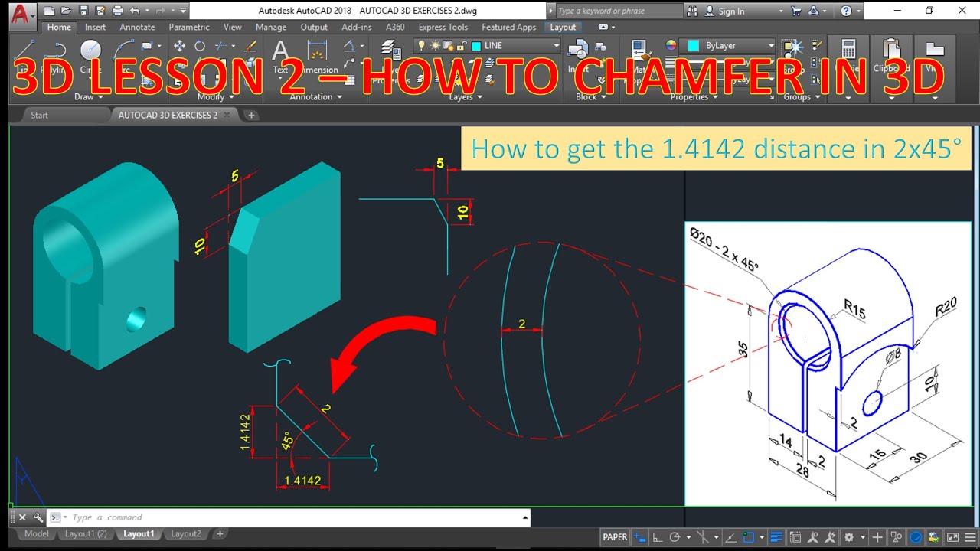
Task: Click the Clipboard paste icon
Action: click(x=891, y=49)
